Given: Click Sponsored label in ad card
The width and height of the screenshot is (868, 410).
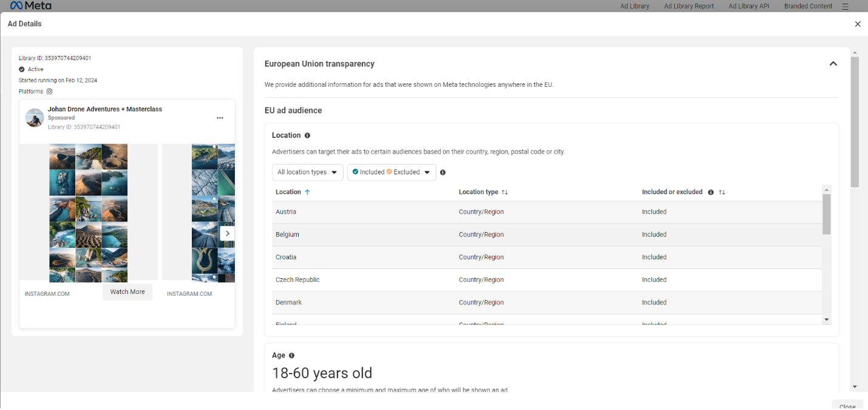Looking at the screenshot, I should [x=61, y=118].
